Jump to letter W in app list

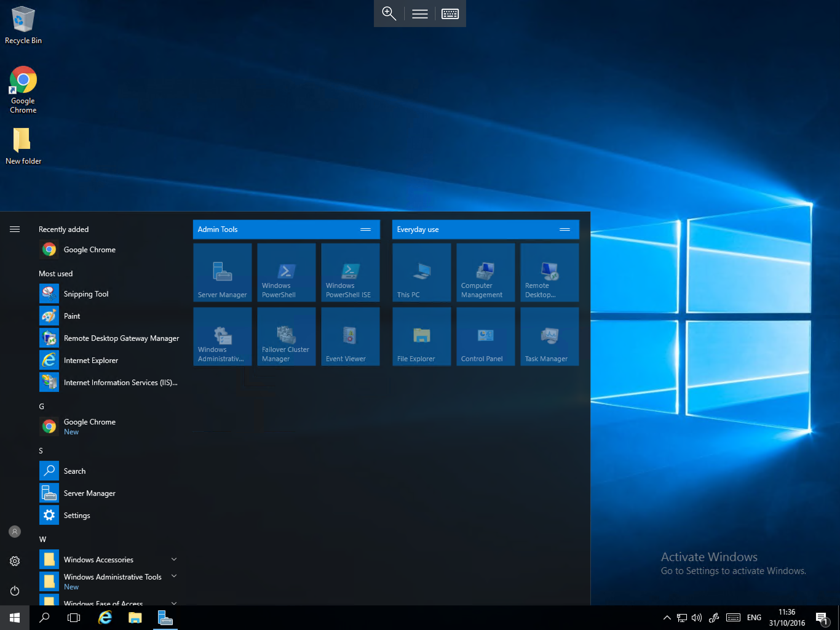click(x=42, y=539)
